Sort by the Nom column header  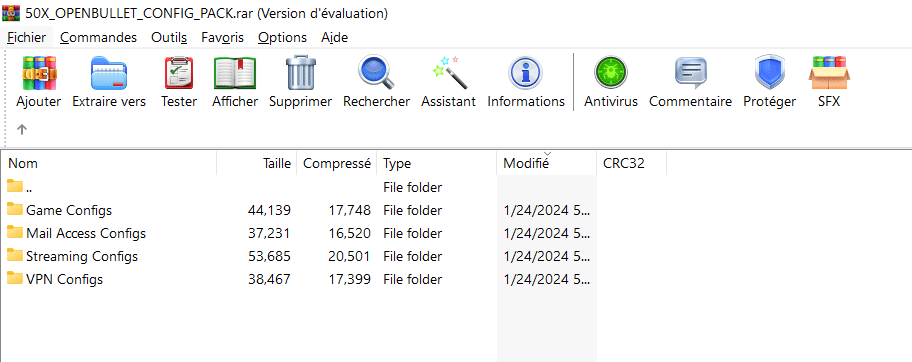109,164
